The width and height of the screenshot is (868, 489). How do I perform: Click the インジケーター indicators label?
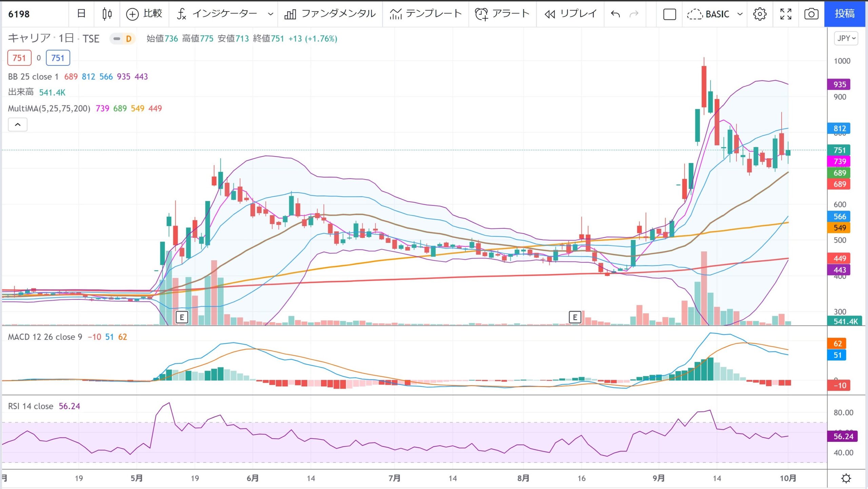[x=225, y=14]
